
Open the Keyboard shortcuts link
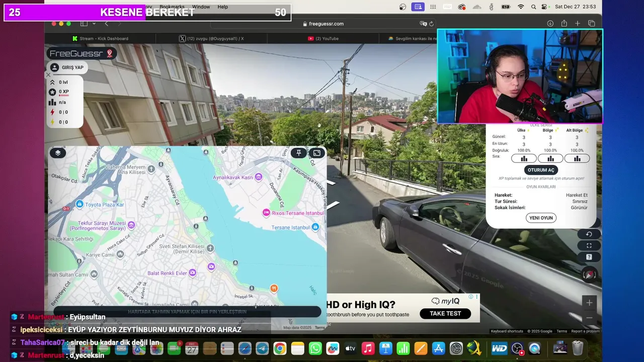(507, 331)
